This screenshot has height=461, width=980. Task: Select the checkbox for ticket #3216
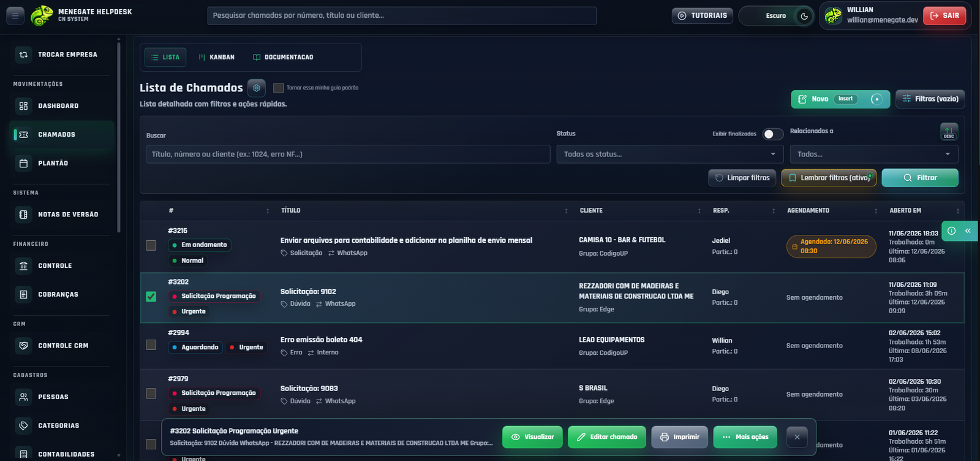point(151,245)
